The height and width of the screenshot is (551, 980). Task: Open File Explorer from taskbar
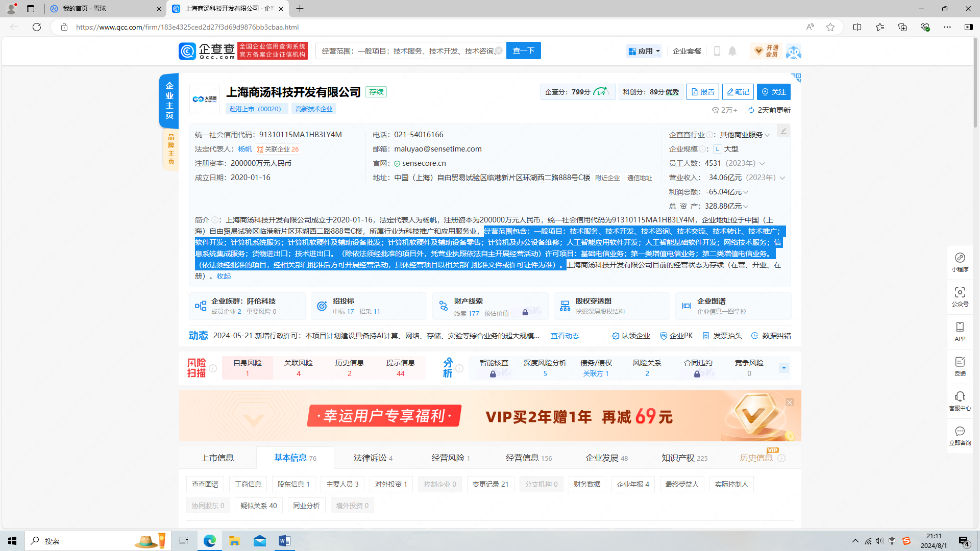point(235,541)
